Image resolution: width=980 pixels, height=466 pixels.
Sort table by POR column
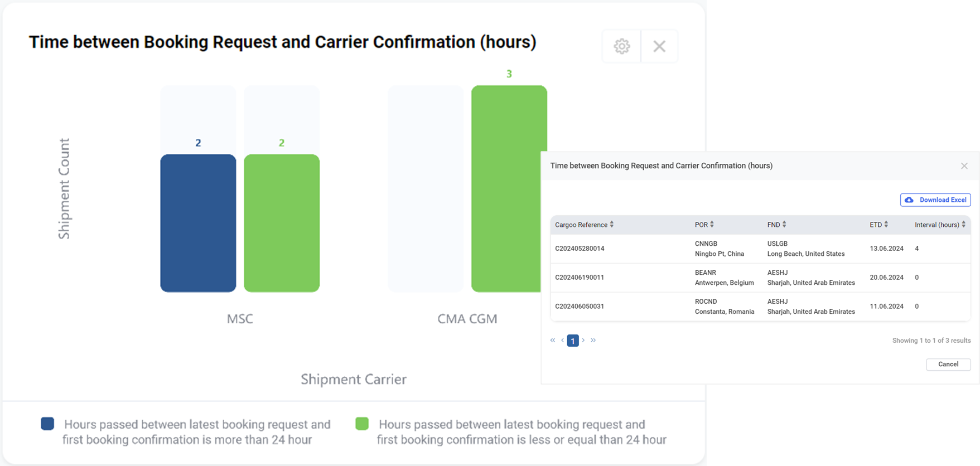click(712, 225)
